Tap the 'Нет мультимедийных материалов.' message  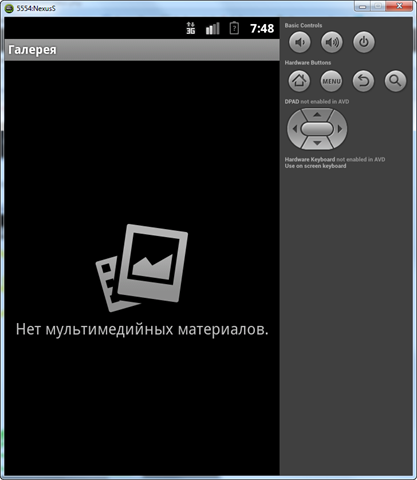pos(142,330)
